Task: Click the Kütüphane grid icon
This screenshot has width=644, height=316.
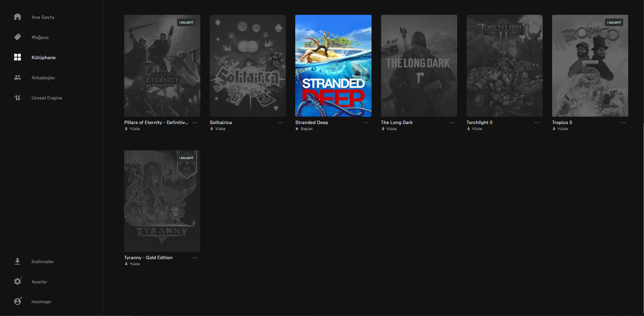Action: (18, 57)
